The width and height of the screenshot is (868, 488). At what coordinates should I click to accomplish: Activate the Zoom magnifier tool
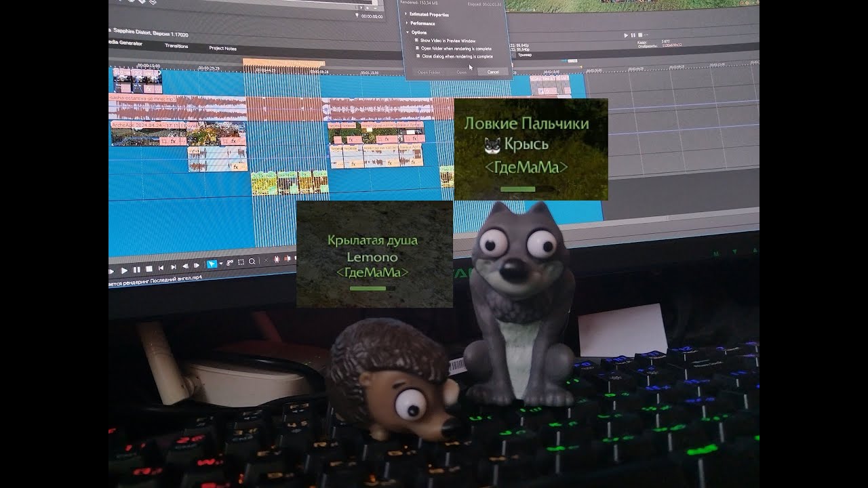click(x=252, y=262)
